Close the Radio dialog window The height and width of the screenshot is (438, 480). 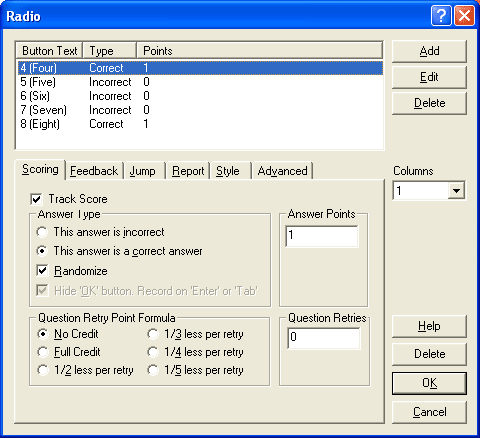pyautogui.click(x=464, y=15)
